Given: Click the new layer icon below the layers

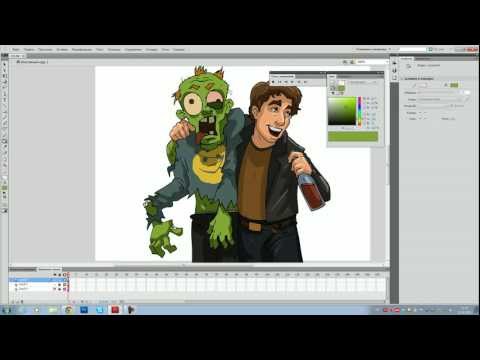Looking at the screenshot, I should [13, 302].
